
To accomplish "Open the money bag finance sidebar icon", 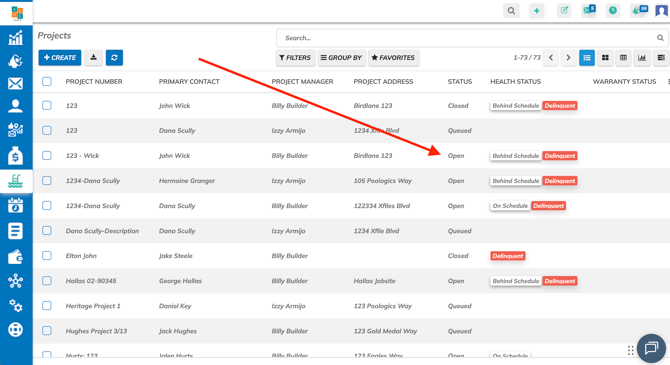I will point(15,156).
